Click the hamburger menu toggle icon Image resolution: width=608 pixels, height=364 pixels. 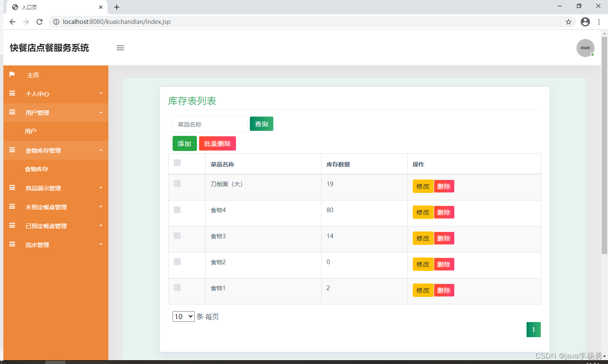(121, 48)
